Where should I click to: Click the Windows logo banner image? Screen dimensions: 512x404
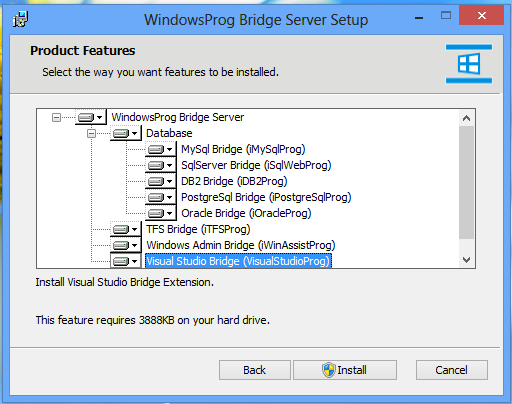(x=469, y=64)
